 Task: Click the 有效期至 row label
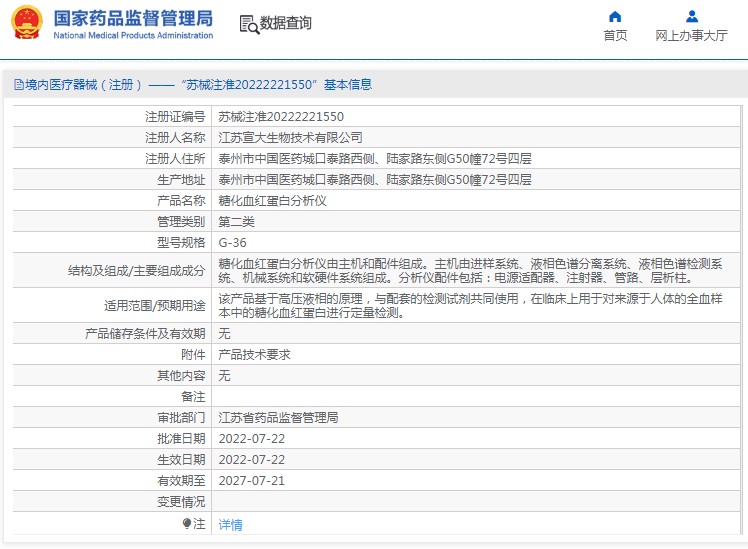(x=181, y=481)
